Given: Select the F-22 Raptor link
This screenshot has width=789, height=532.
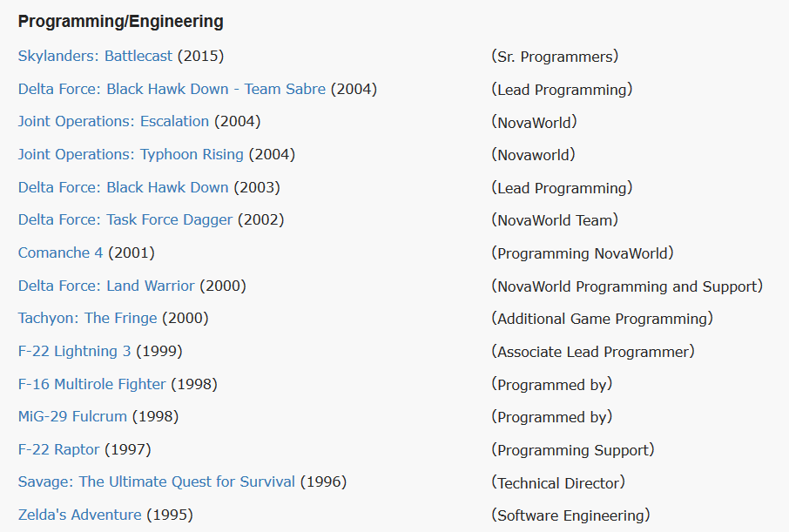Looking at the screenshot, I should coord(59,449).
